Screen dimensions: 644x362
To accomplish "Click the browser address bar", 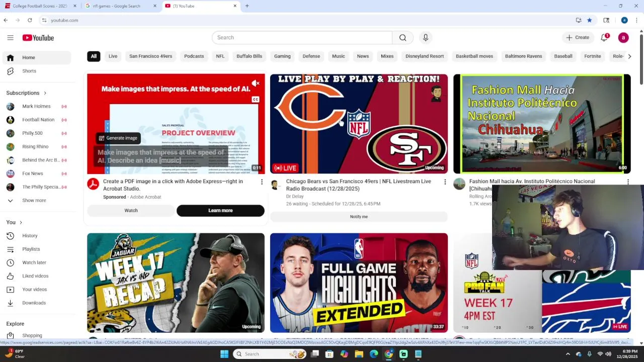I will [307, 20].
